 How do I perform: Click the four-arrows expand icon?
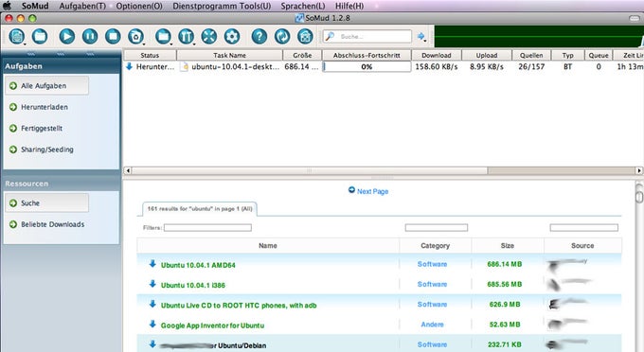point(209,37)
